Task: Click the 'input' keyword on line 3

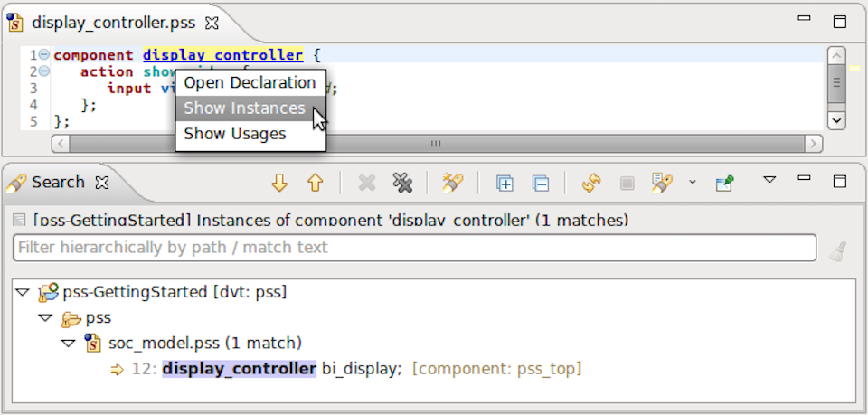Action: (129, 89)
